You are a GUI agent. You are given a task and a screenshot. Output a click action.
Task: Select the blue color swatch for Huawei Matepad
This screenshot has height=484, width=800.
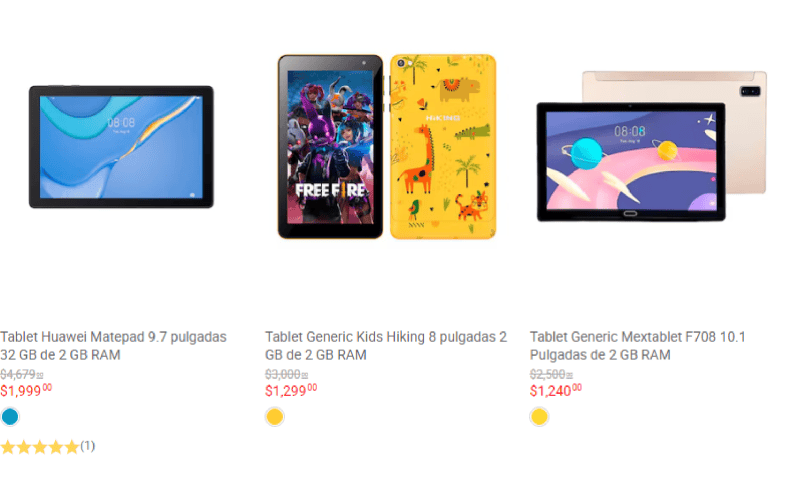pyautogui.click(x=10, y=417)
